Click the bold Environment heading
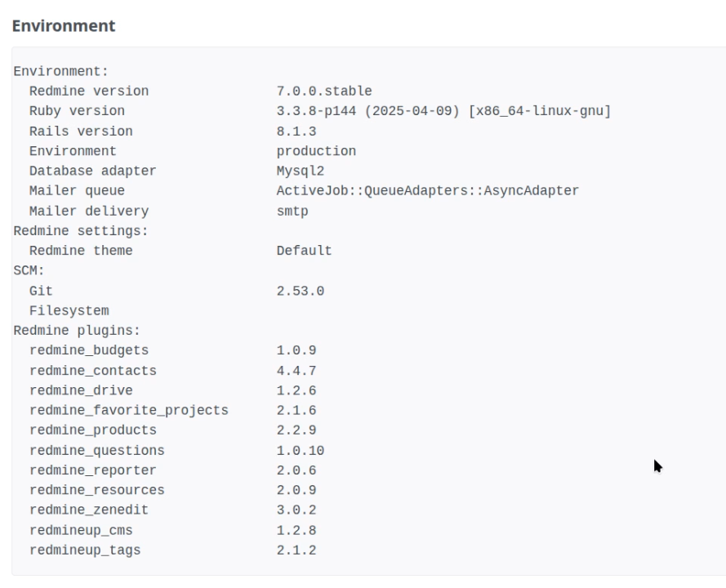This screenshot has height=588, width=726. coord(64,26)
